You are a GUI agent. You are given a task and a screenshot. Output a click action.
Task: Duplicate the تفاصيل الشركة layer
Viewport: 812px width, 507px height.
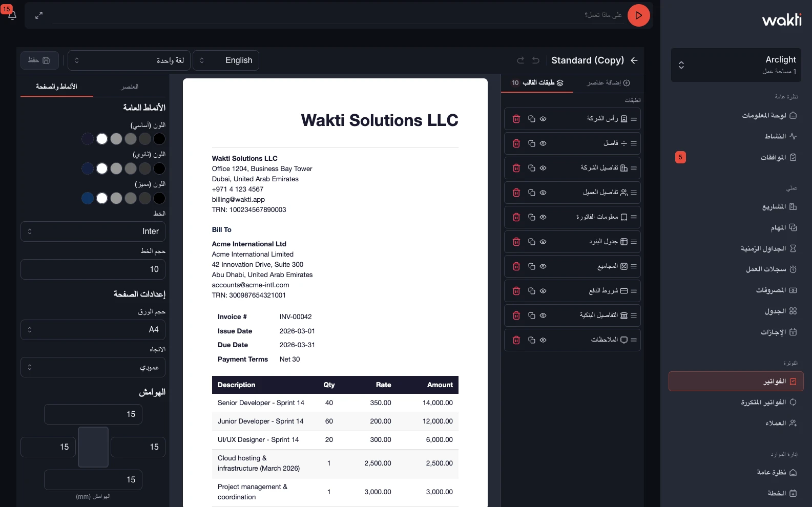[532, 168]
